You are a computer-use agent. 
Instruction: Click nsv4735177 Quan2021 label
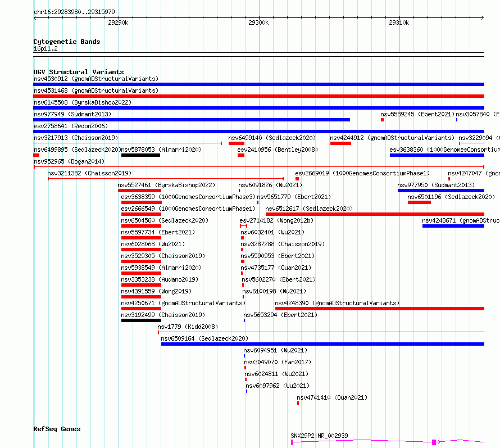[x=276, y=268]
